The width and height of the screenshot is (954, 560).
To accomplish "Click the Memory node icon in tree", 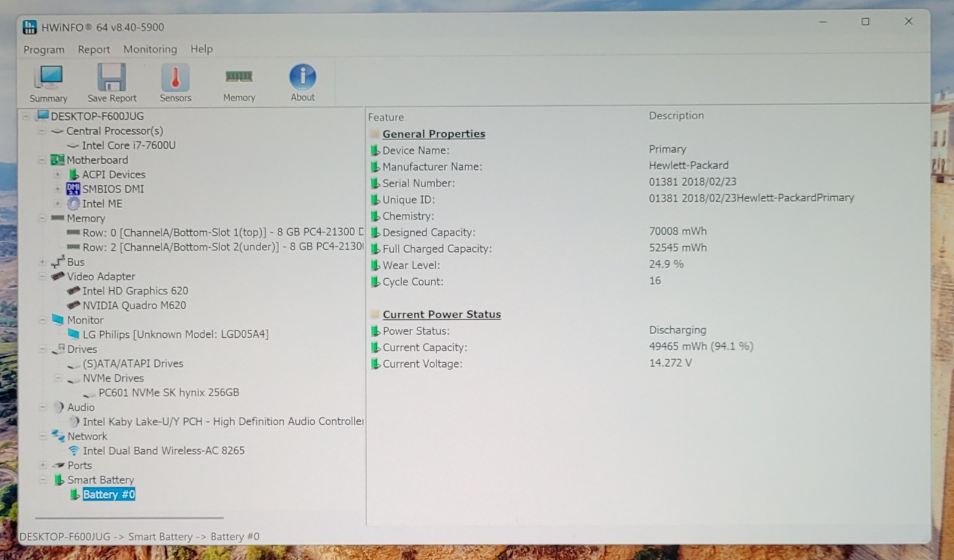I will 58,218.
